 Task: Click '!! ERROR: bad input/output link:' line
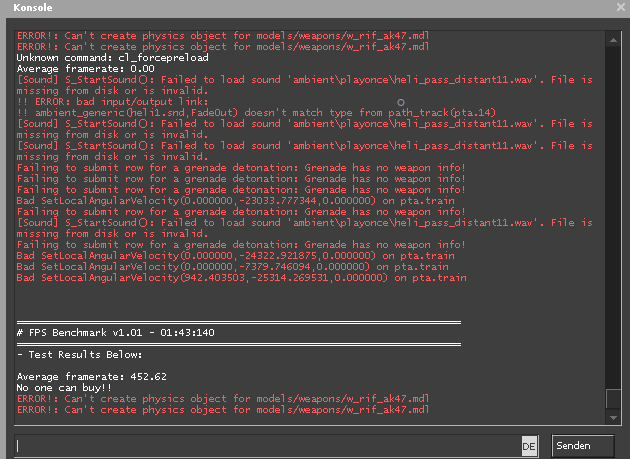112,102
